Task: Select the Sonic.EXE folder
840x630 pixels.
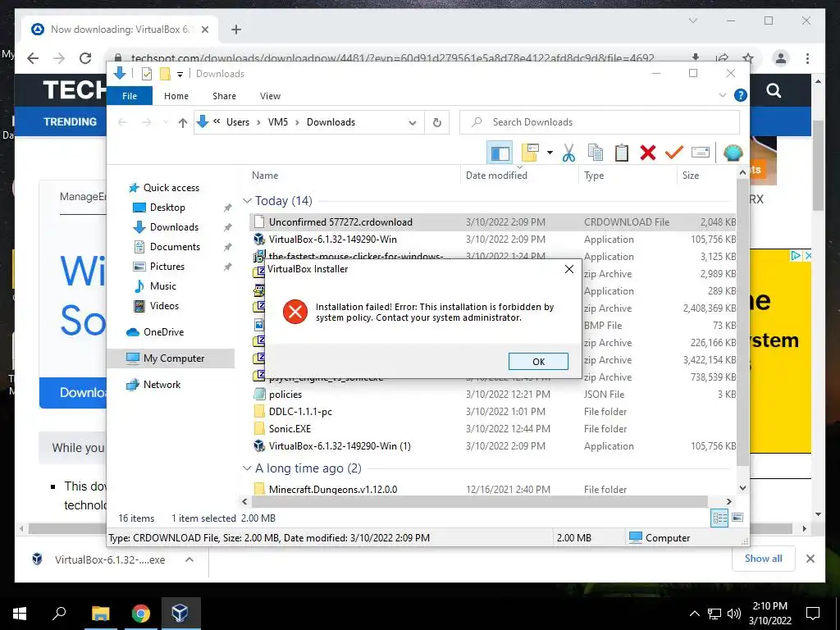Action: click(493, 428)
